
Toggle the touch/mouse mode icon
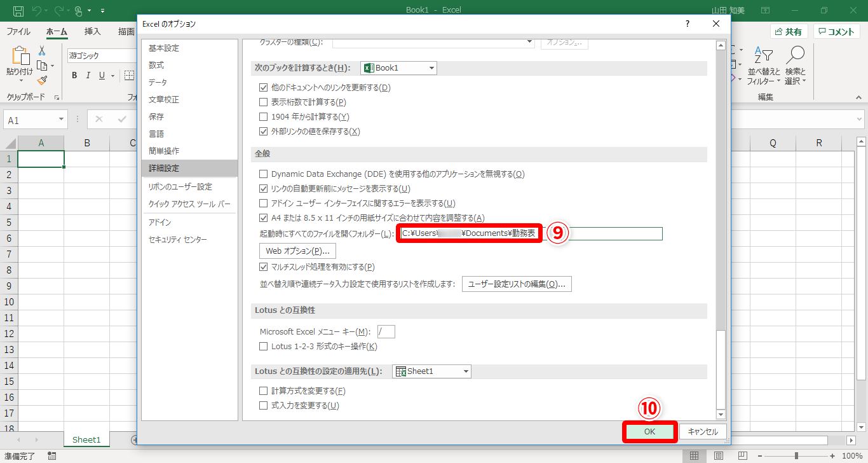tap(79, 11)
